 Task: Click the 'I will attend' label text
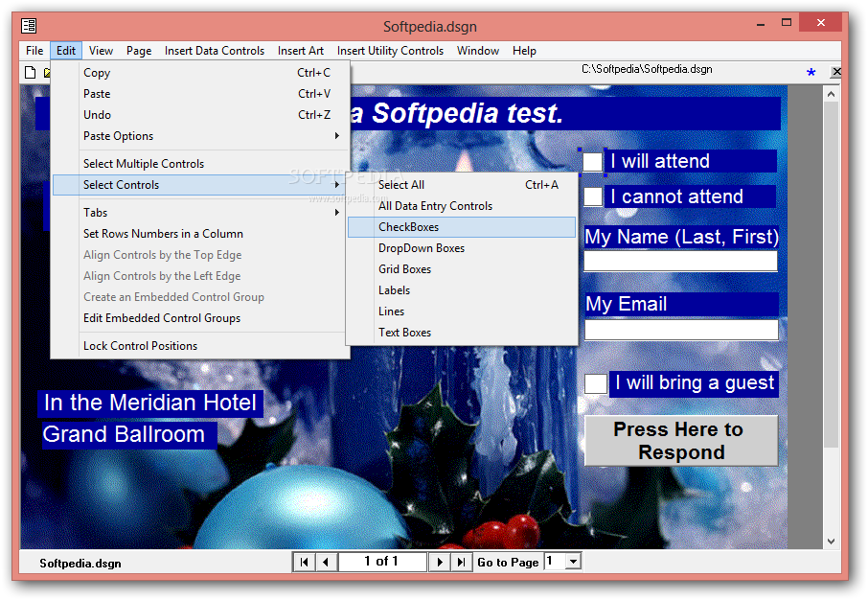(690, 161)
